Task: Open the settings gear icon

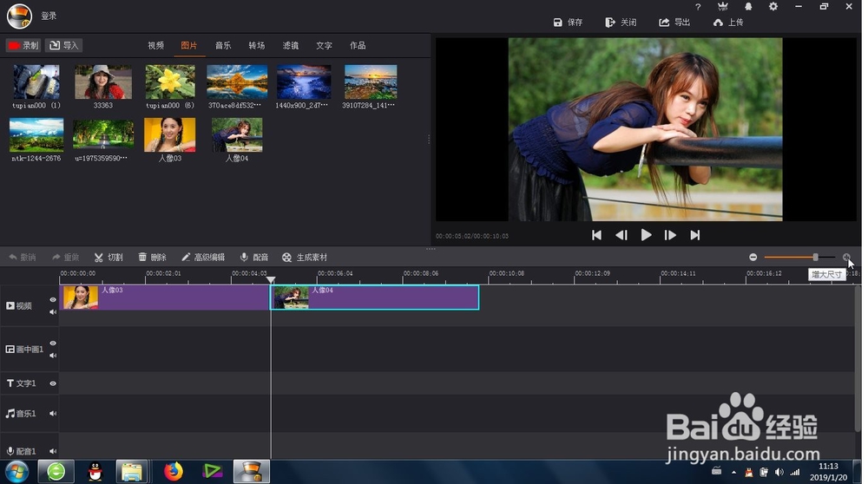Action: click(x=773, y=7)
